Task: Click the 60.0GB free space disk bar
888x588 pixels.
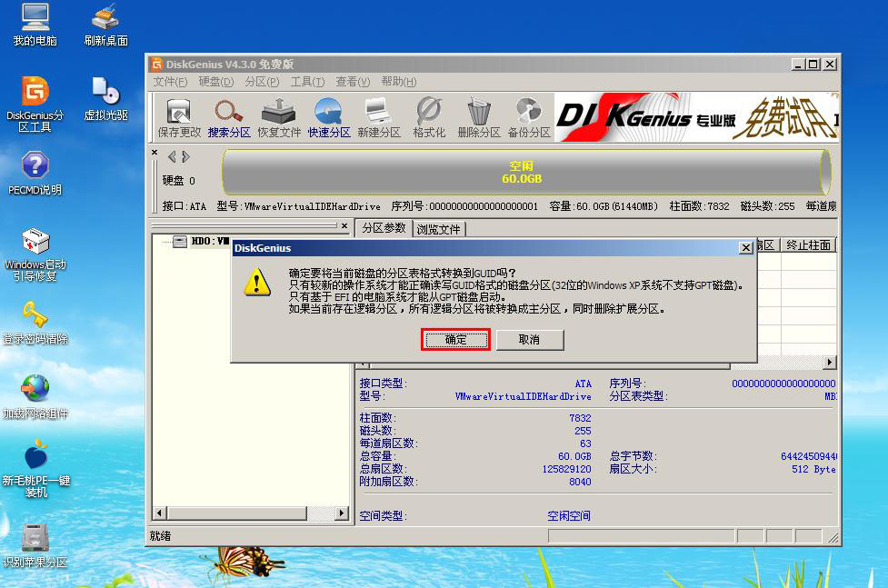Action: click(526, 172)
